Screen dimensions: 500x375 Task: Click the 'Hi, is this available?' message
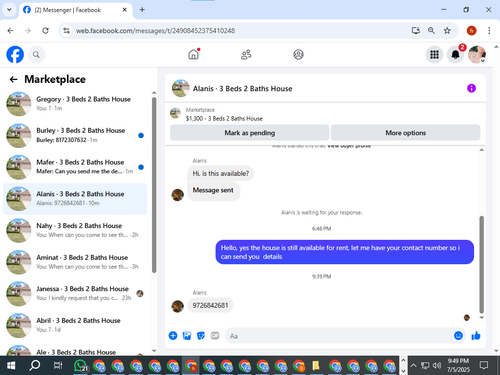click(220, 174)
